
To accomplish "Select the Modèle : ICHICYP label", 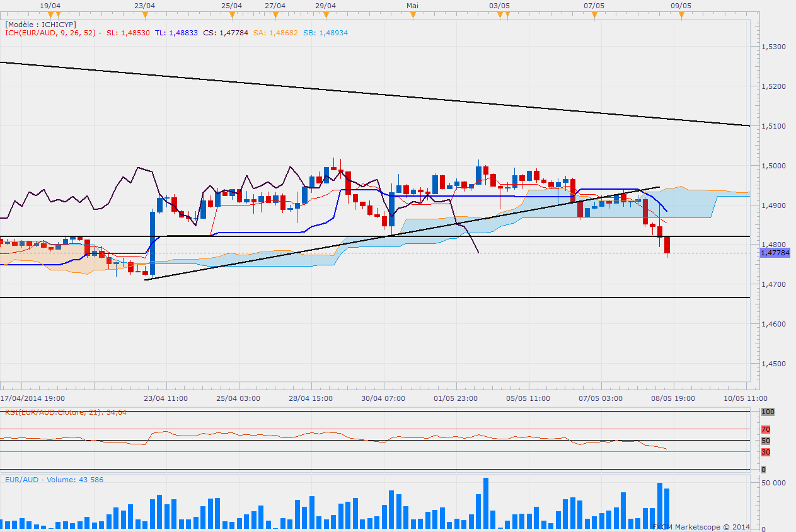I will (x=40, y=24).
